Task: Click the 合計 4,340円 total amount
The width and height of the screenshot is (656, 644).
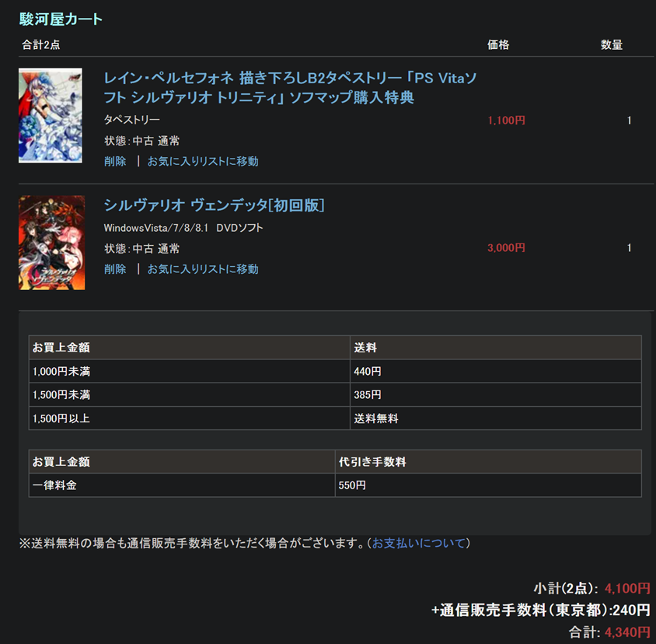Action: coord(626,632)
